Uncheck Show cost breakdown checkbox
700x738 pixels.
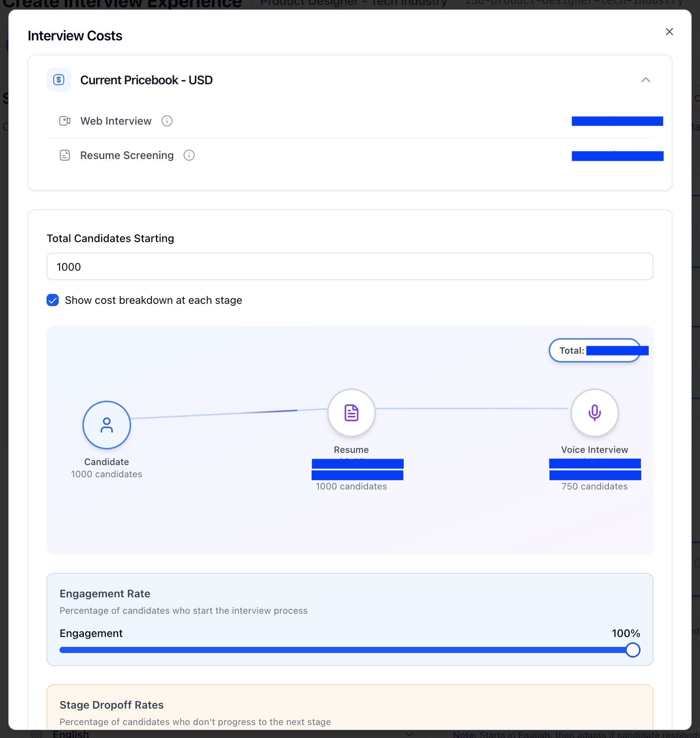pos(53,300)
